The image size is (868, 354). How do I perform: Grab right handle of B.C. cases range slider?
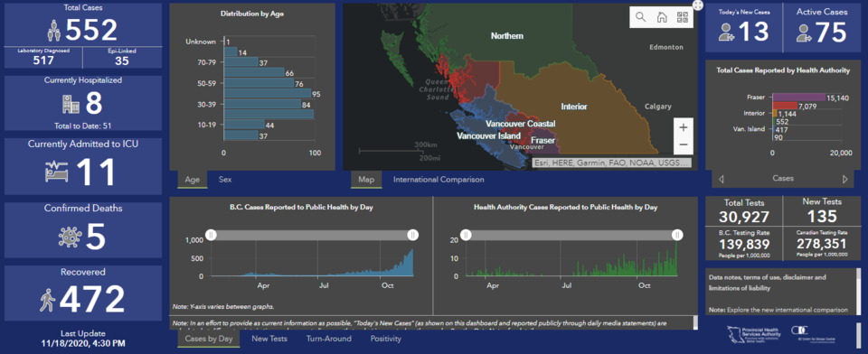tap(412, 235)
